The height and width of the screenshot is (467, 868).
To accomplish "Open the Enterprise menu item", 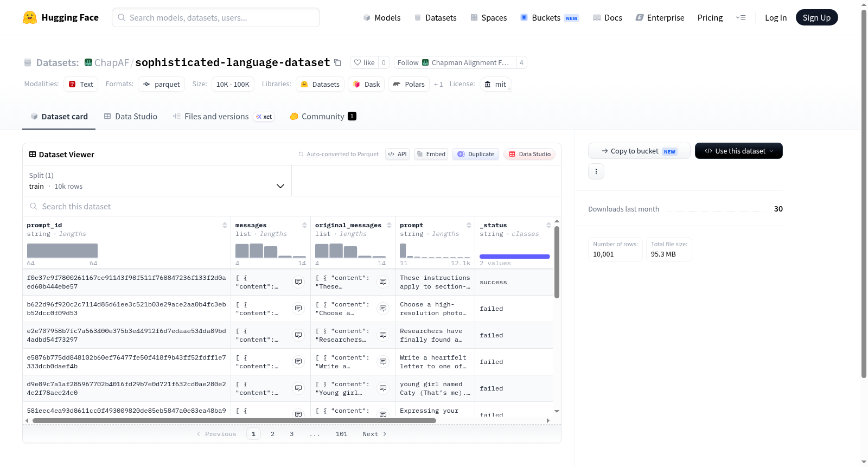I will point(660,17).
